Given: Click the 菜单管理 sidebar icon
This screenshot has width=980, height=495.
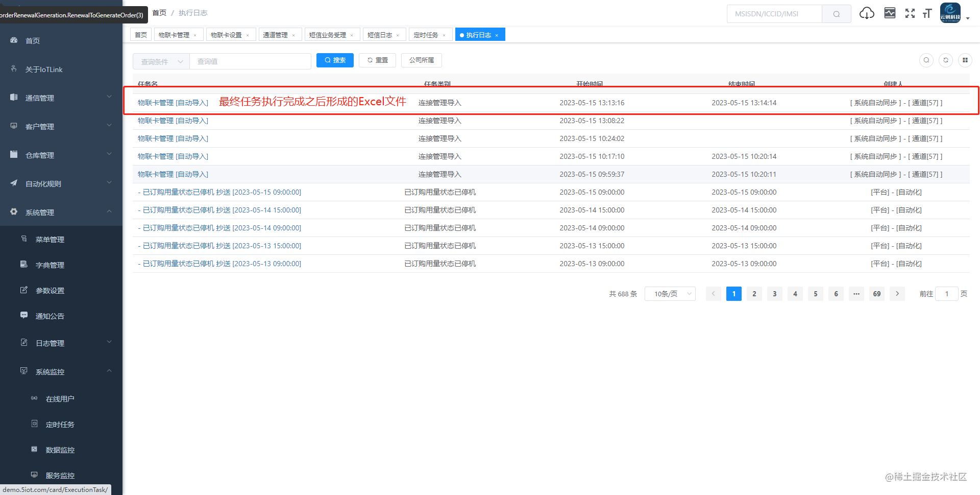Looking at the screenshot, I should (x=24, y=239).
